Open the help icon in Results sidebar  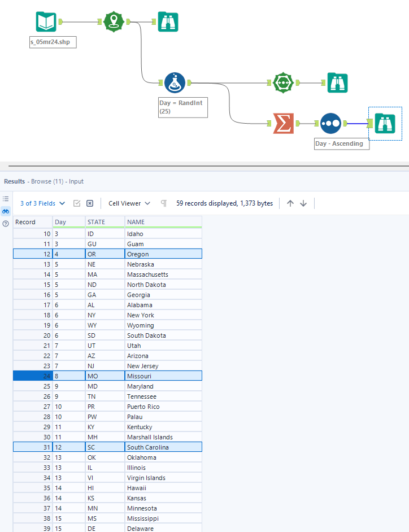coord(6,224)
